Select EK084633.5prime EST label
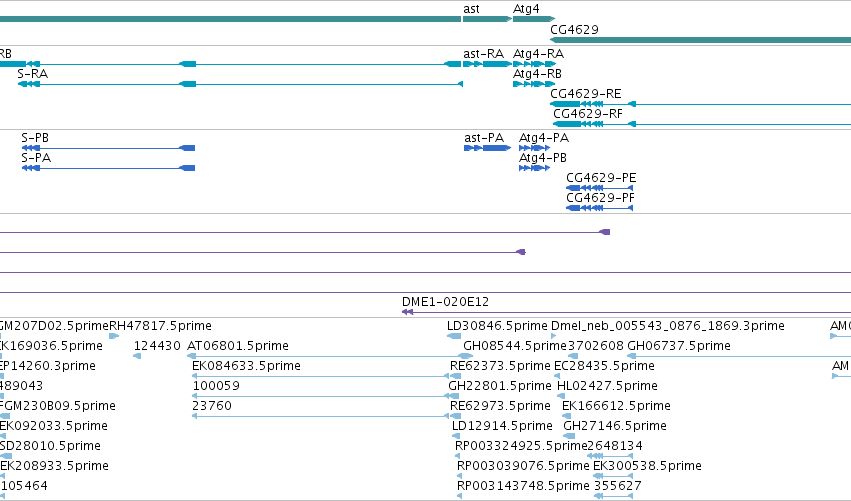This screenshot has width=851, height=501. (246, 366)
